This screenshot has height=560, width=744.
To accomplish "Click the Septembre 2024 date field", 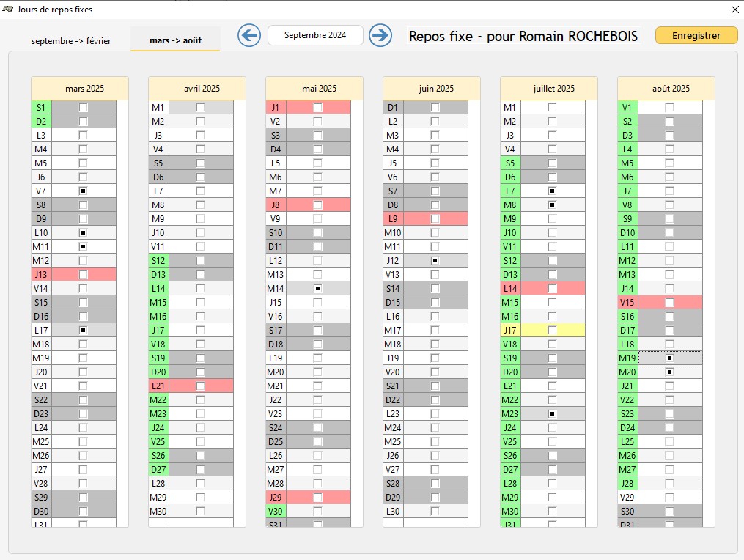I will tap(315, 35).
